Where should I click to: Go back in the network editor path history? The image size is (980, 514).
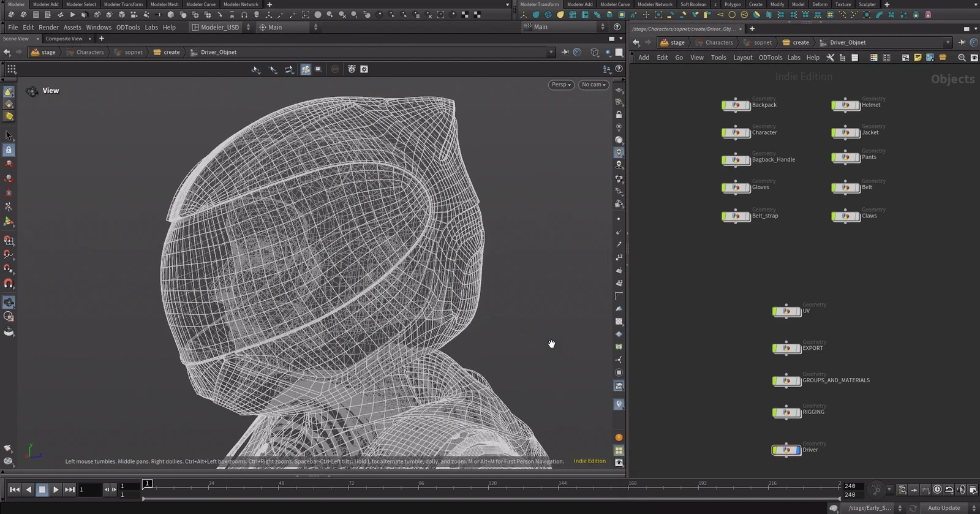(636, 42)
